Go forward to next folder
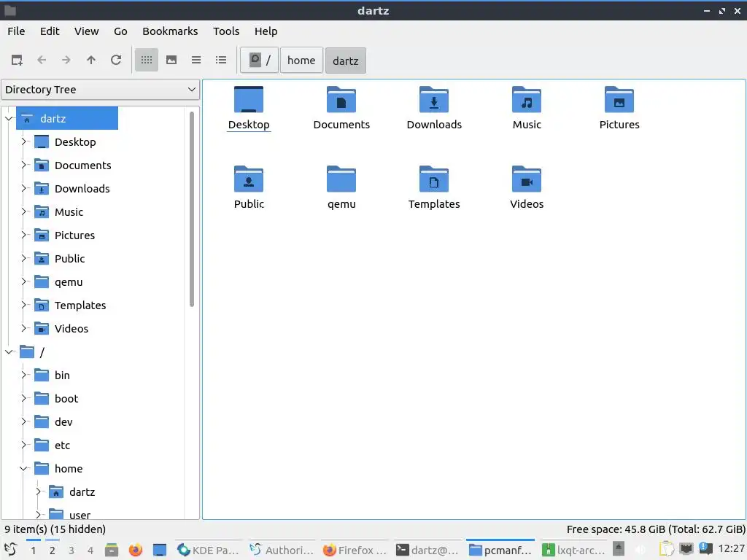 pos(66,60)
